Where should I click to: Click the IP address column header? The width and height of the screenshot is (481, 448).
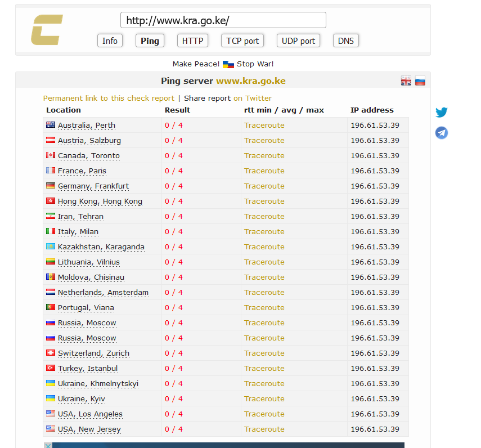click(372, 110)
